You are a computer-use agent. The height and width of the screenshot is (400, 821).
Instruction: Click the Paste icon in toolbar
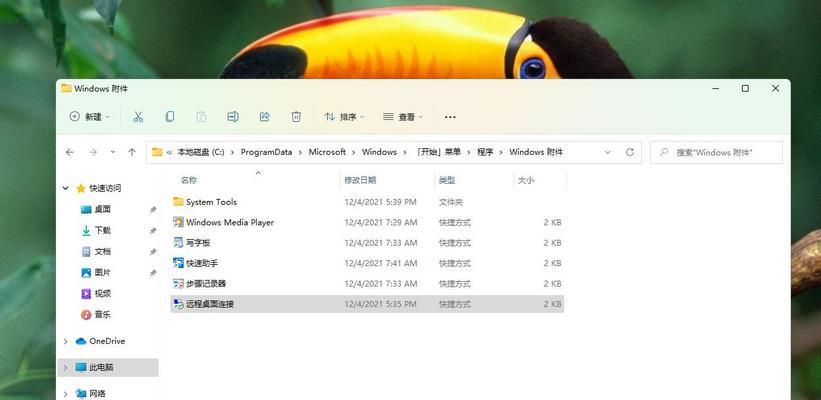coord(201,117)
